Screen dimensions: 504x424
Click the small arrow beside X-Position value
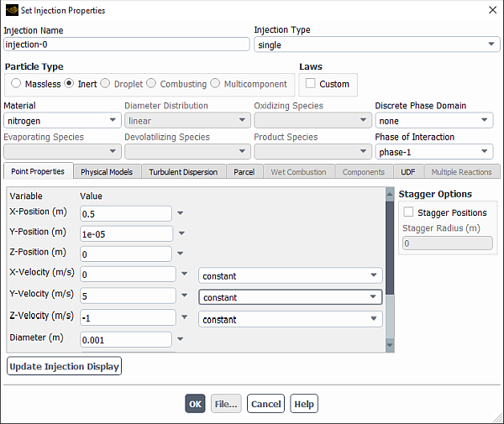coord(180,213)
